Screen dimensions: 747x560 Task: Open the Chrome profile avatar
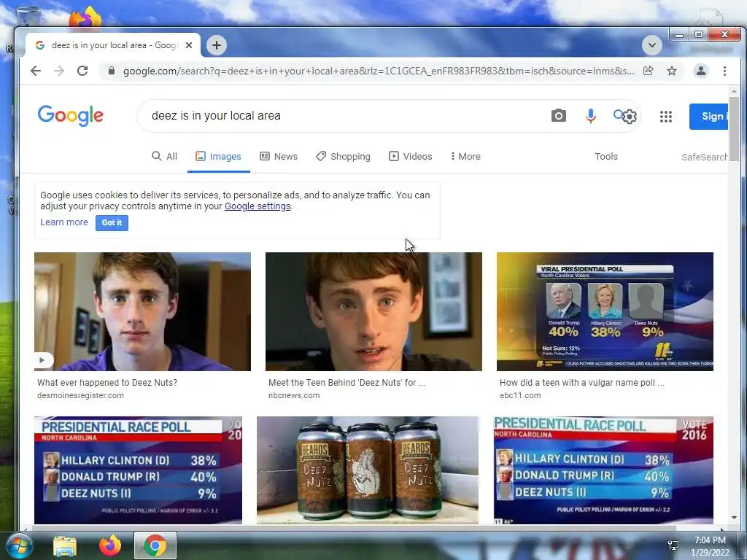tap(701, 71)
